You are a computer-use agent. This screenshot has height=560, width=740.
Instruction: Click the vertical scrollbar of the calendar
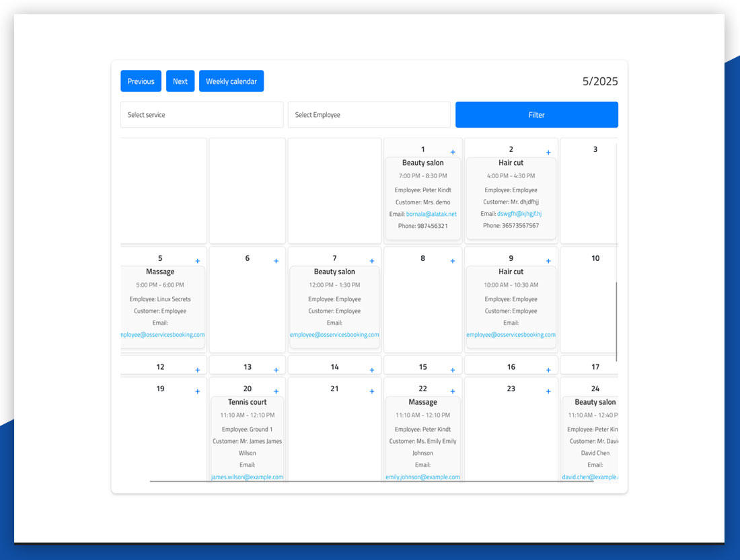coord(616,321)
